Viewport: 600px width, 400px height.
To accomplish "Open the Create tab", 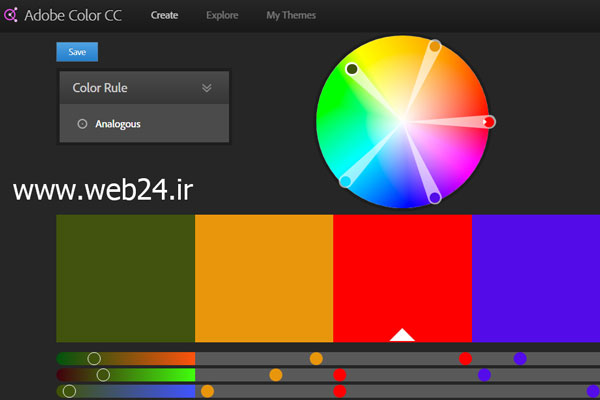I will point(164,15).
